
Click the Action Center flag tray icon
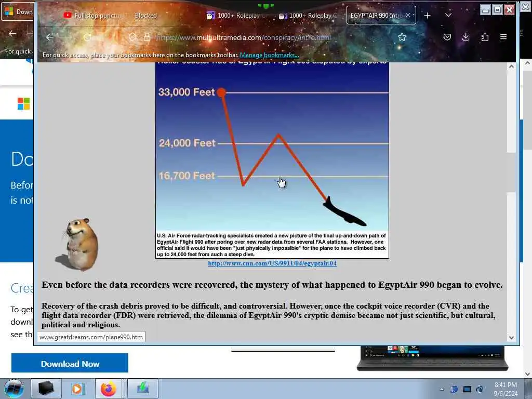pyautogui.click(x=454, y=389)
